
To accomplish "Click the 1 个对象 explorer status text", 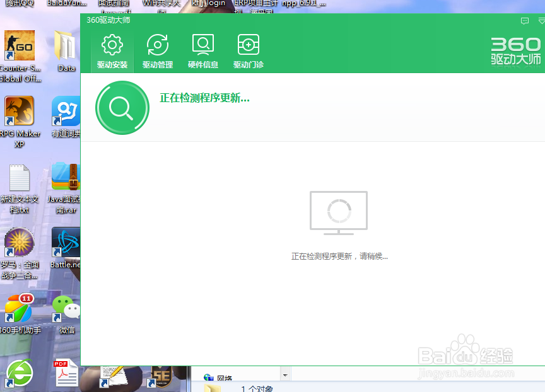I will [257, 388].
